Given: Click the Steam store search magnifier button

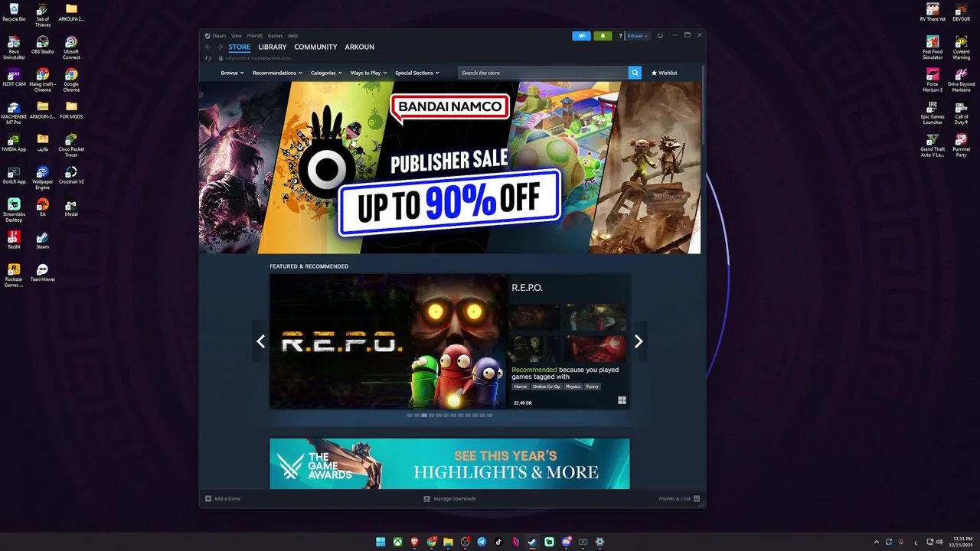Looking at the screenshot, I should point(635,73).
